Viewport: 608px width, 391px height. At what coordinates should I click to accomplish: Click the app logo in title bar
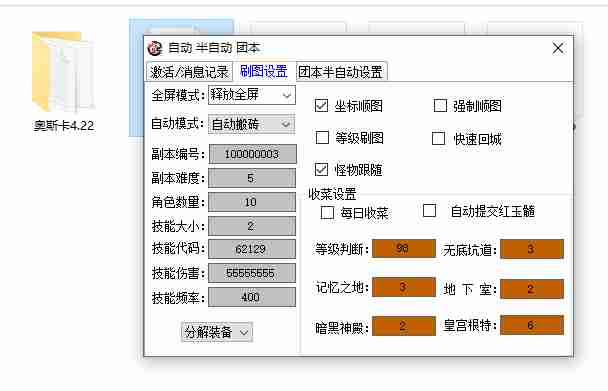point(155,48)
